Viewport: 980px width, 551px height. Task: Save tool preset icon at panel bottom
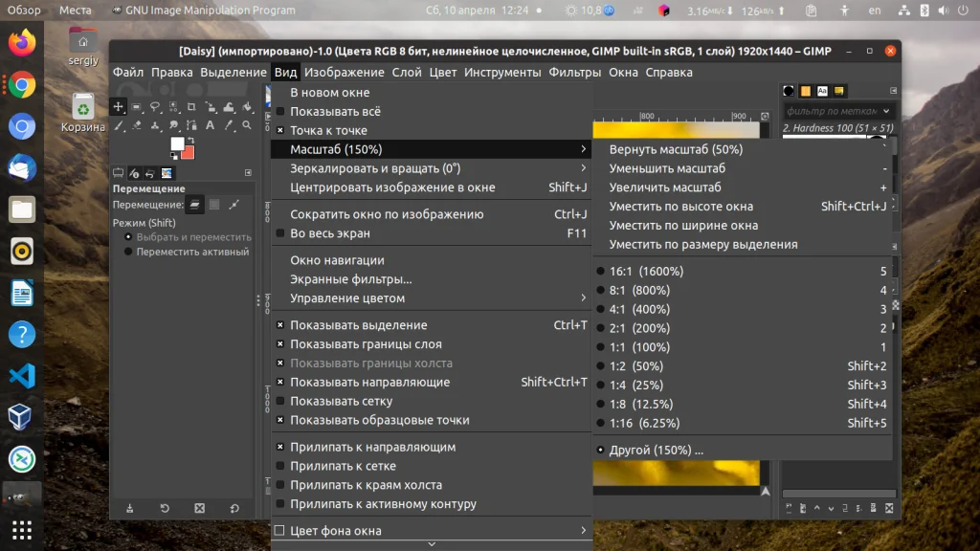coord(129,508)
